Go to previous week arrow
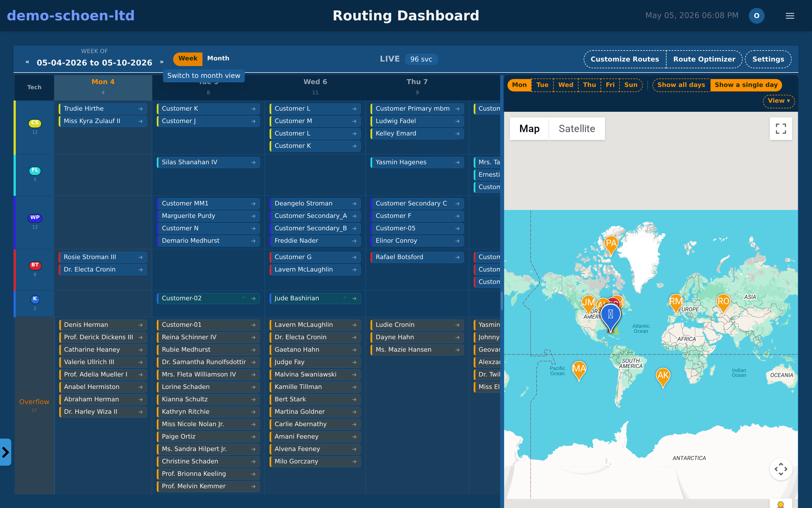The height and width of the screenshot is (508, 812). pyautogui.click(x=27, y=62)
